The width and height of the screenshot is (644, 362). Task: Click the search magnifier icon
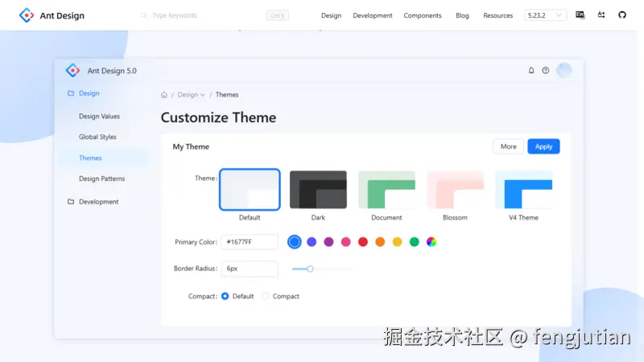pyautogui.click(x=144, y=15)
